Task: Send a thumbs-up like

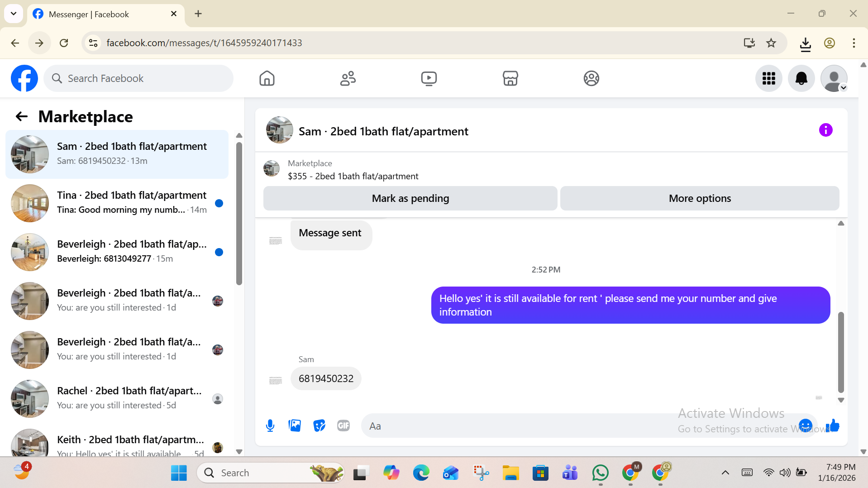Action: pos(833,426)
